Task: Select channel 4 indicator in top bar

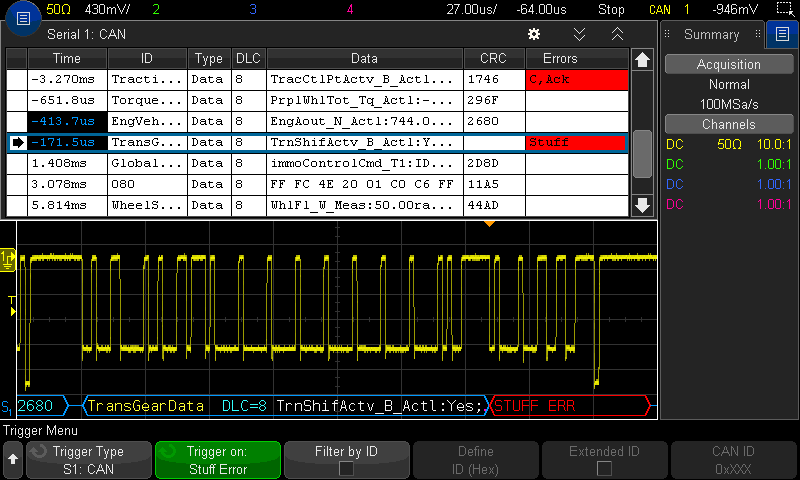Action: click(349, 9)
